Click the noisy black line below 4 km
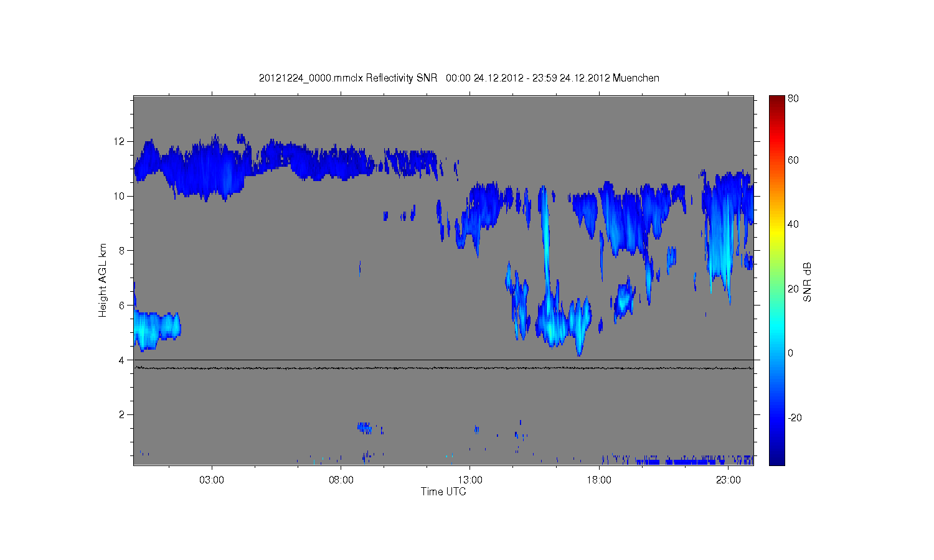Screen dimensions: 934x560 click(x=443, y=368)
